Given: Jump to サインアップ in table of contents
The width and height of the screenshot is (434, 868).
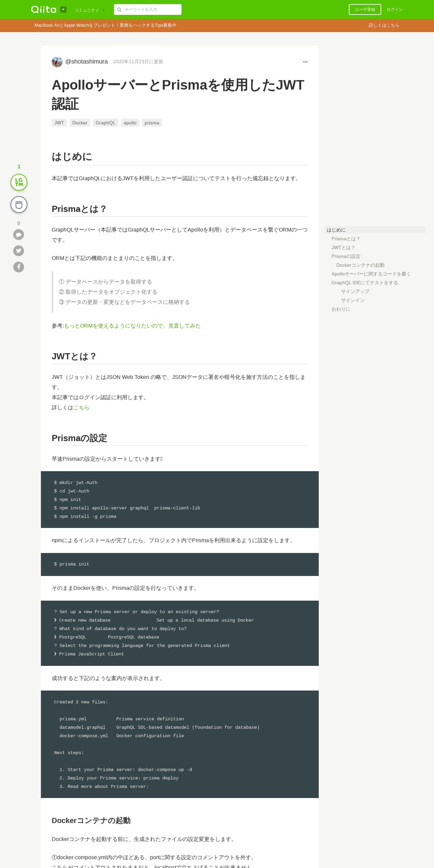Looking at the screenshot, I should (x=355, y=291).
